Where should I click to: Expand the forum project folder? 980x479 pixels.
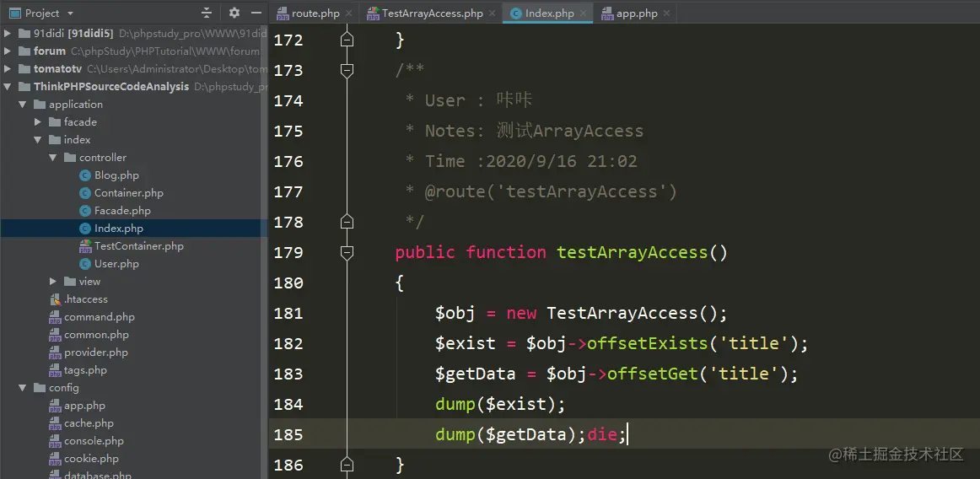[x=8, y=51]
